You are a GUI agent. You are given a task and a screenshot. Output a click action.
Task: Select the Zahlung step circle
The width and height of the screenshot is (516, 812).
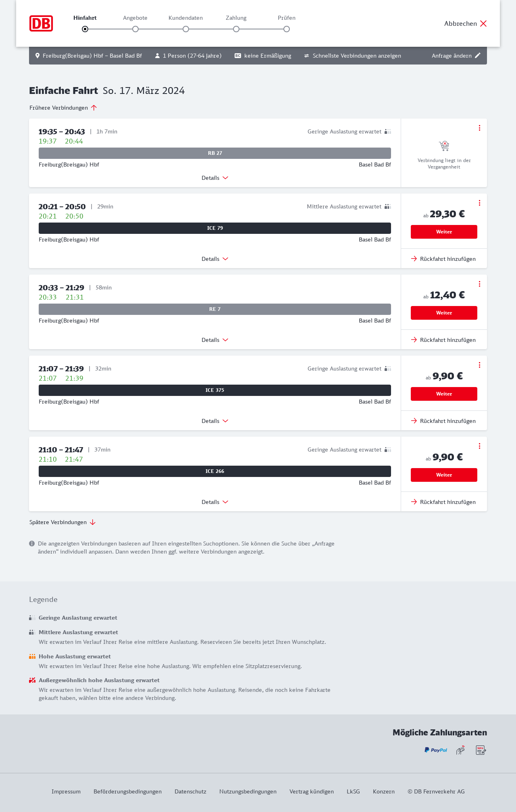(236, 29)
